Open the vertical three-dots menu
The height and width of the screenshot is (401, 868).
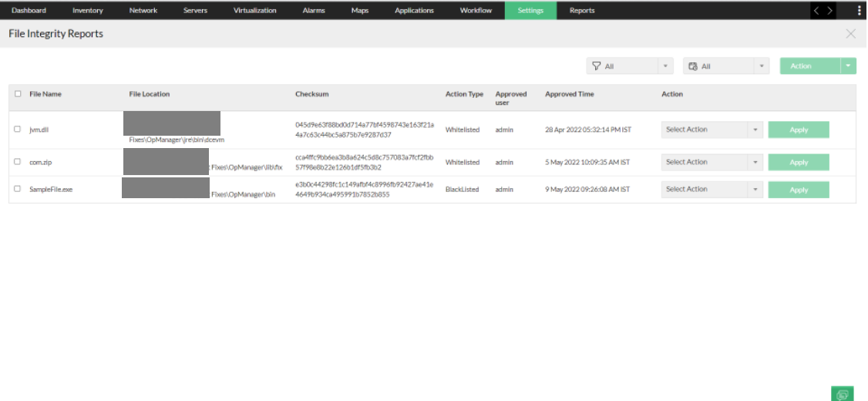[x=860, y=10]
